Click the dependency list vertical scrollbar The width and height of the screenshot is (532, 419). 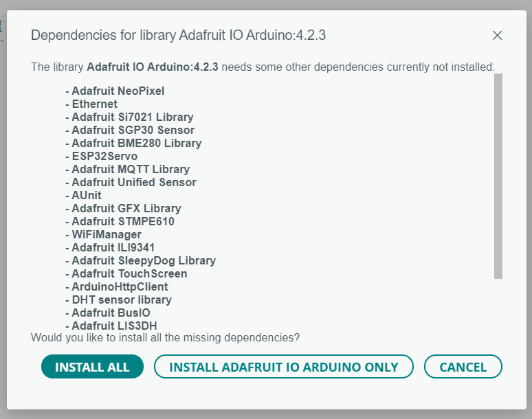(x=498, y=176)
